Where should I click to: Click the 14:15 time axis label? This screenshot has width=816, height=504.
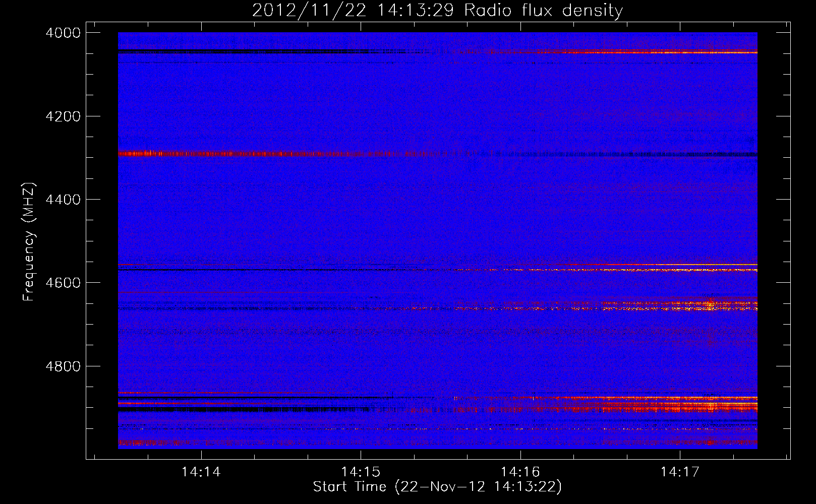361,472
